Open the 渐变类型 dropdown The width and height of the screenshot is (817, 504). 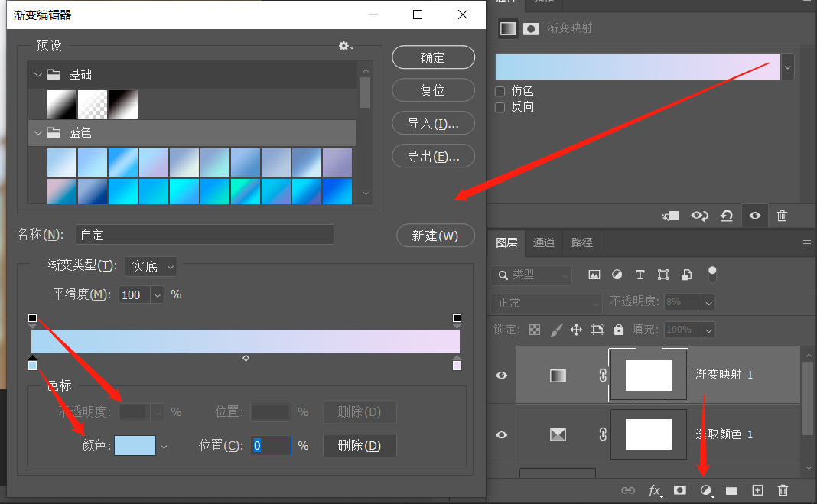pos(151,266)
